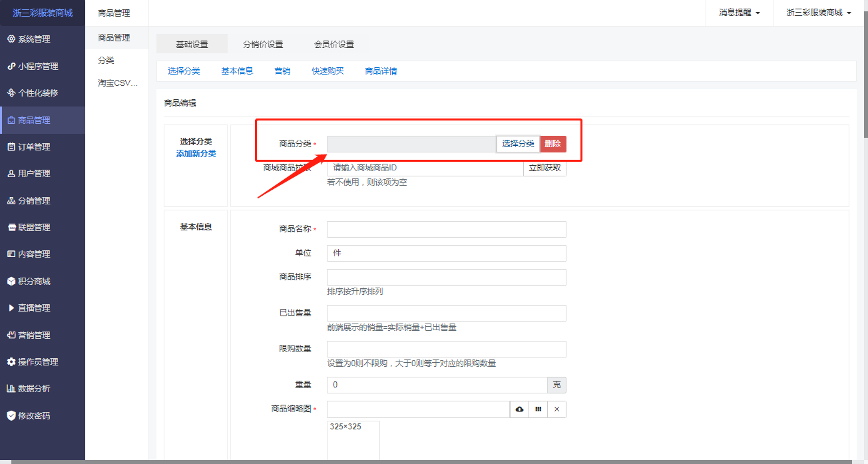Switch to the 分销价设置 tab
The height and width of the screenshot is (464, 868).
pos(263,44)
